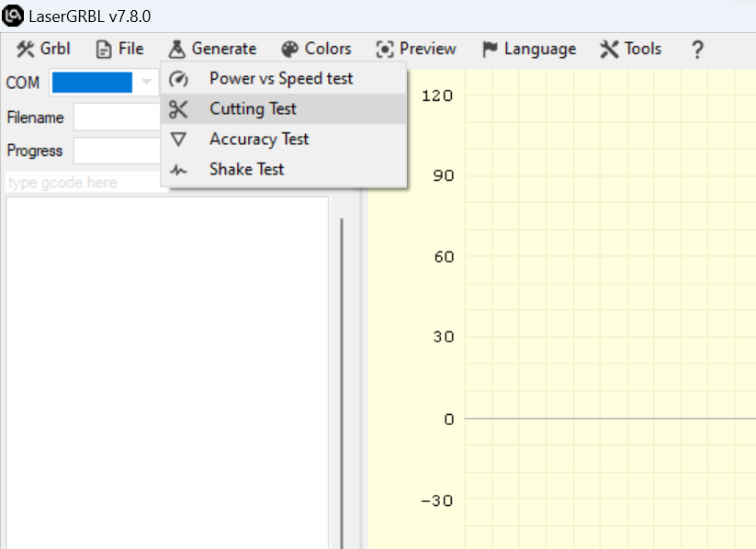
Task: Focus the 'type gcode here' input box
Action: (83, 183)
